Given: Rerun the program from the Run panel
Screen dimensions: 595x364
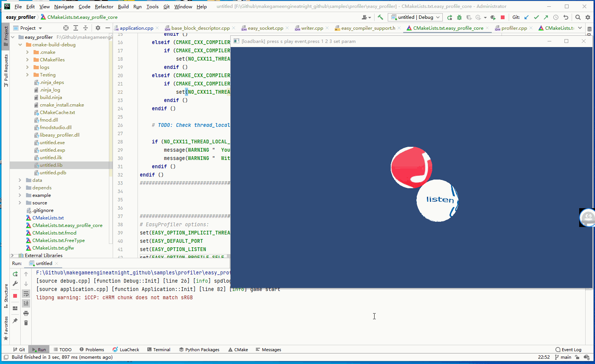Looking at the screenshot, I should click(15, 274).
